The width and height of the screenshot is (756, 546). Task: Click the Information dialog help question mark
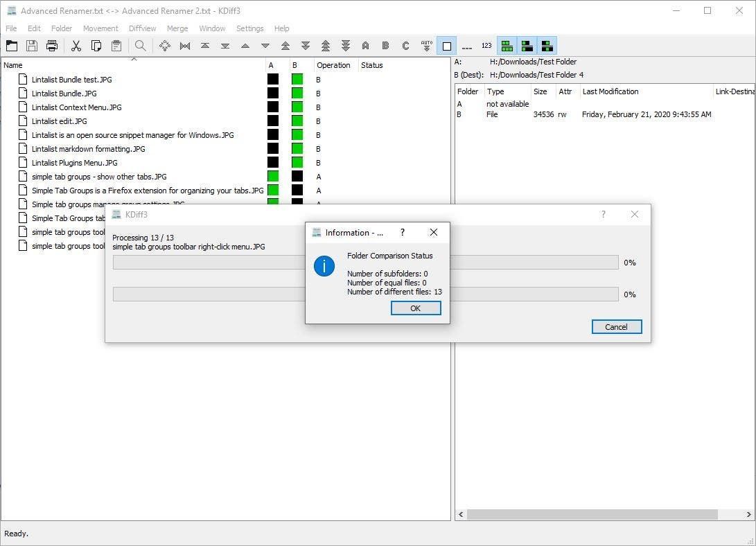click(403, 232)
